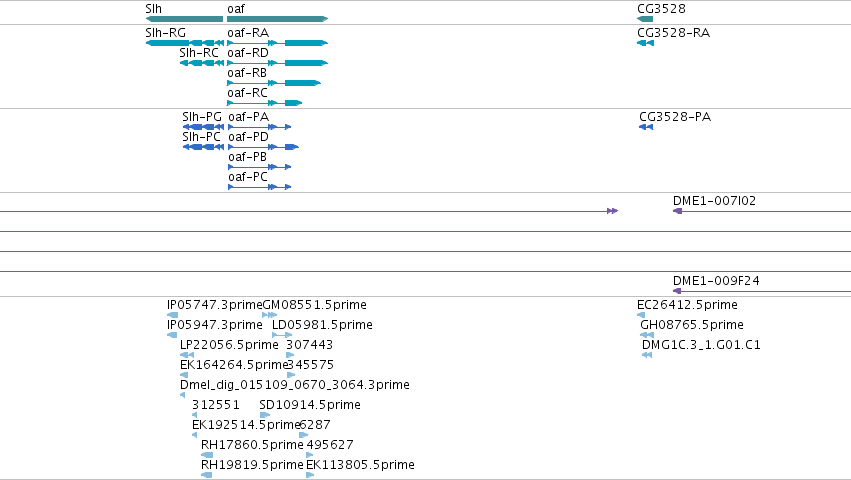Screen dimensions: 851x480
Task: Select the oaf-PC protein feature
Action: coord(259,187)
